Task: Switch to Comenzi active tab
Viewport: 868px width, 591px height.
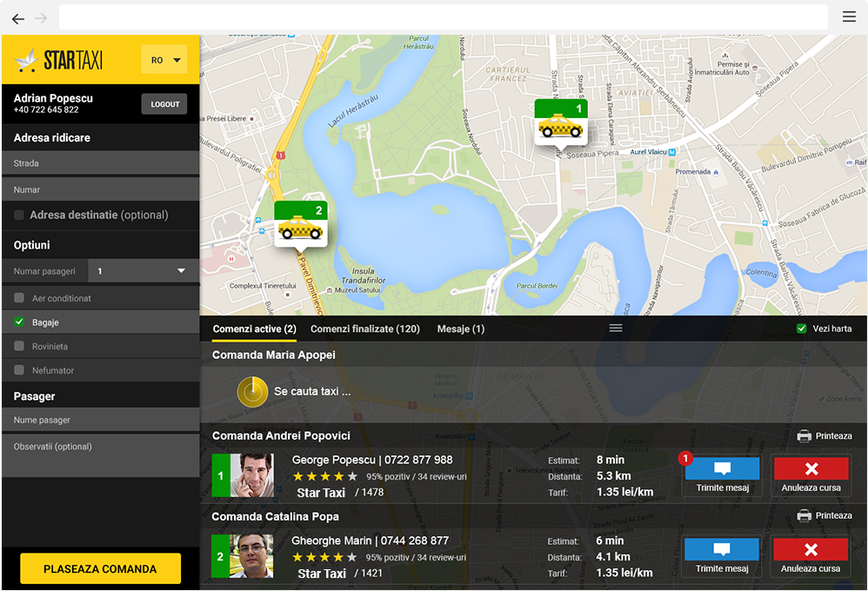Action: click(255, 329)
